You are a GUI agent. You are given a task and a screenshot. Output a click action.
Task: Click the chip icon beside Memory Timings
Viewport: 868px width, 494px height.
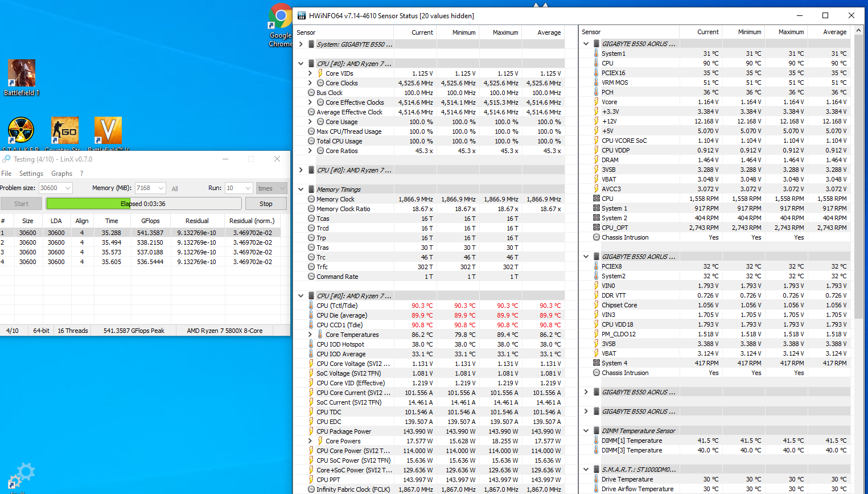(311, 190)
